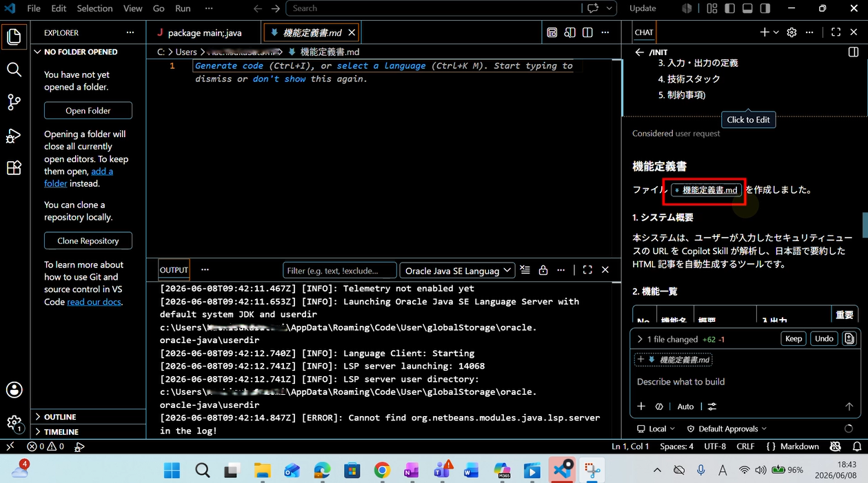Open the dropdown beside the title bar chat icon

click(609, 8)
